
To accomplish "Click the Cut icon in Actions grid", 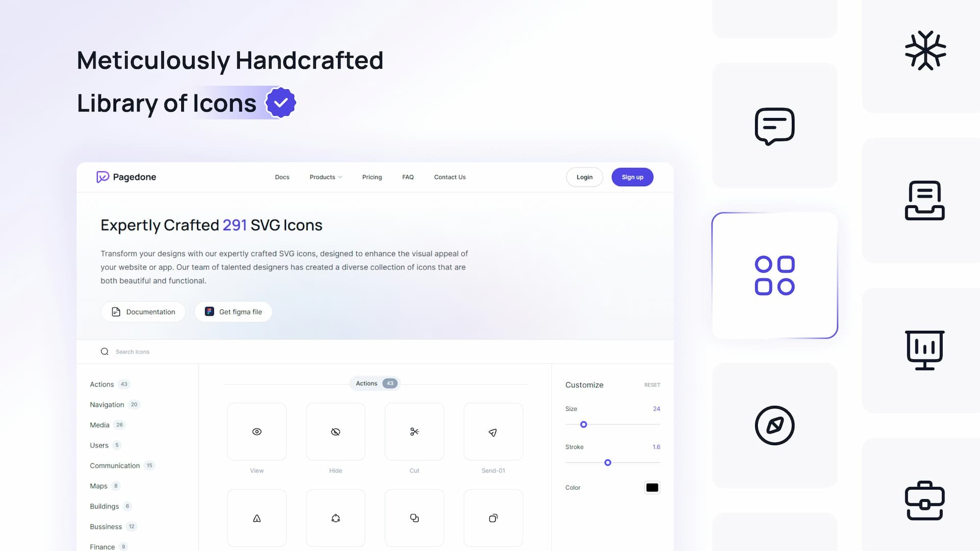I will (x=414, y=431).
